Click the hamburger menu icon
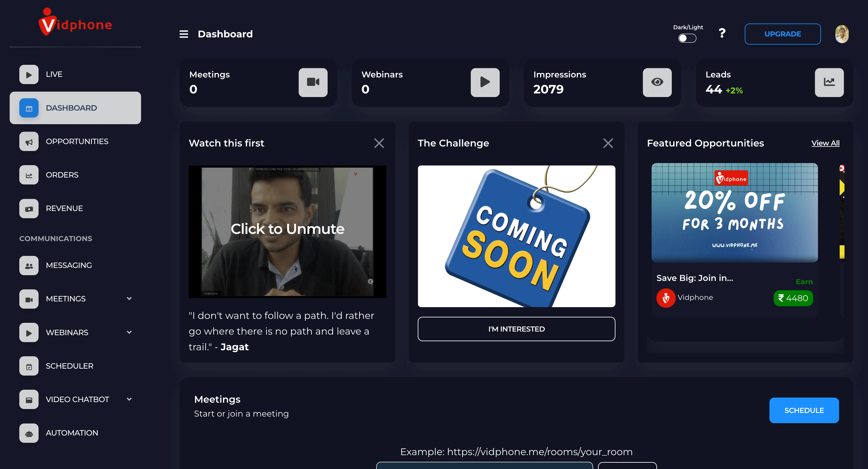Screen dimensions: 868x469 pyautogui.click(x=184, y=34)
